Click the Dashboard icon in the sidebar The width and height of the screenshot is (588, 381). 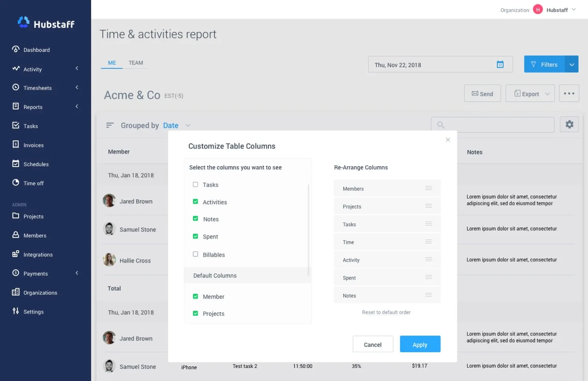pos(16,49)
